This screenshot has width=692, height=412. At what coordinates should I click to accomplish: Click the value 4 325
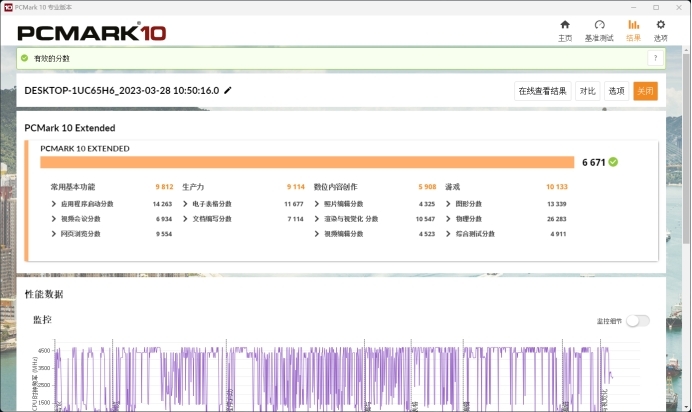(x=427, y=204)
